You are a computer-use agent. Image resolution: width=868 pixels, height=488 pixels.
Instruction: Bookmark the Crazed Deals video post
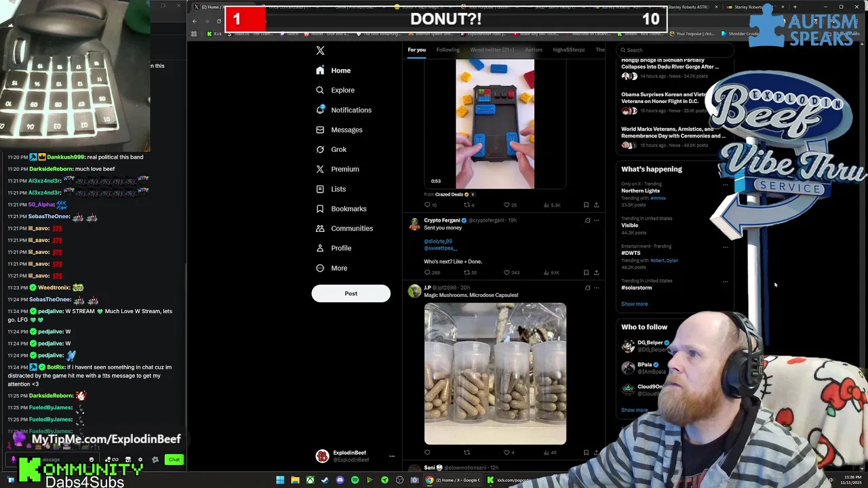point(586,205)
